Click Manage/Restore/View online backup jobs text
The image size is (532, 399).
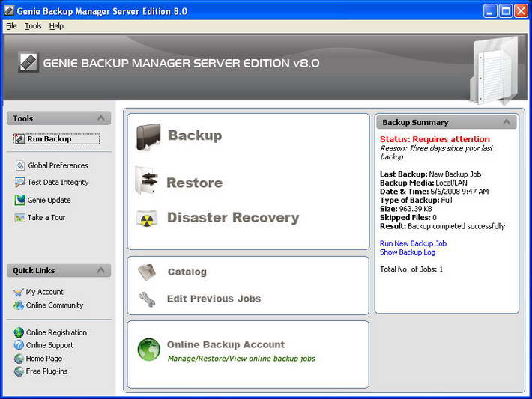[x=241, y=359]
